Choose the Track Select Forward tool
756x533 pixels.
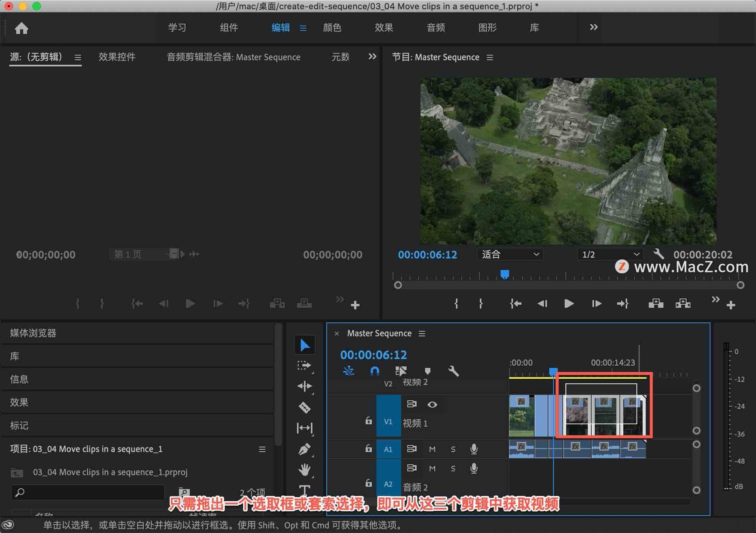pyautogui.click(x=304, y=365)
